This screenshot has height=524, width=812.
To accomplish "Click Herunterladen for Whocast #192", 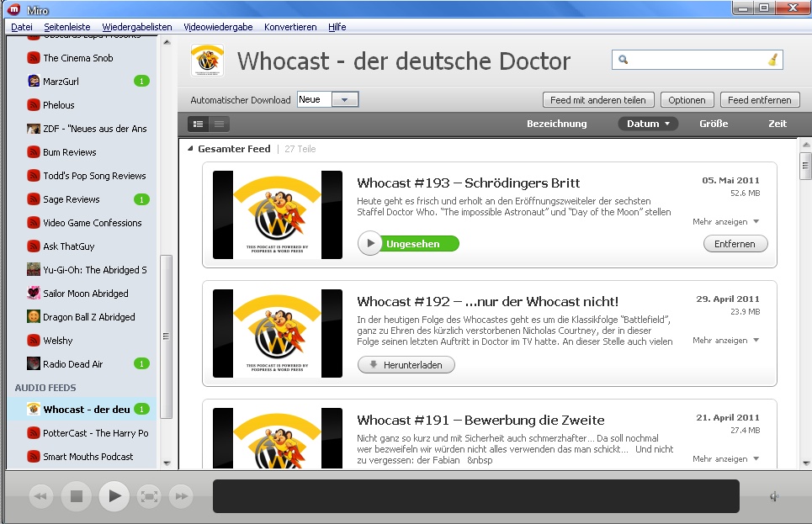I will click(406, 364).
